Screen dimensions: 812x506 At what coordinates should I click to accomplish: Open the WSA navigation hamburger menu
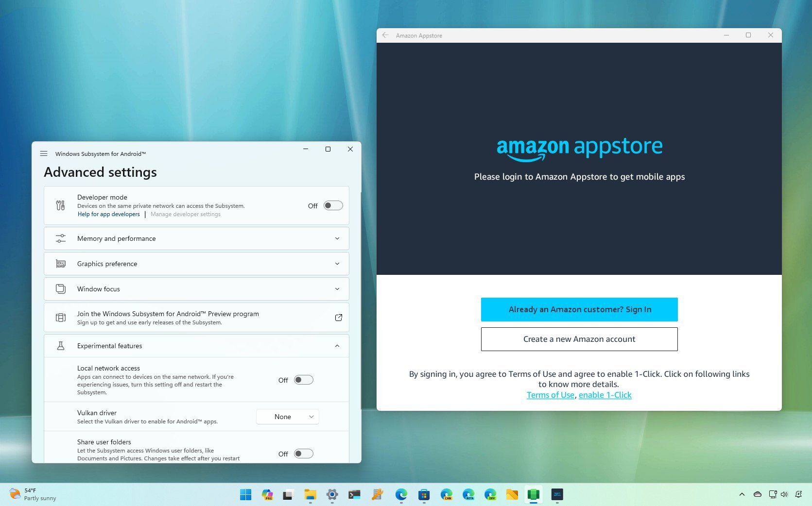tap(44, 153)
